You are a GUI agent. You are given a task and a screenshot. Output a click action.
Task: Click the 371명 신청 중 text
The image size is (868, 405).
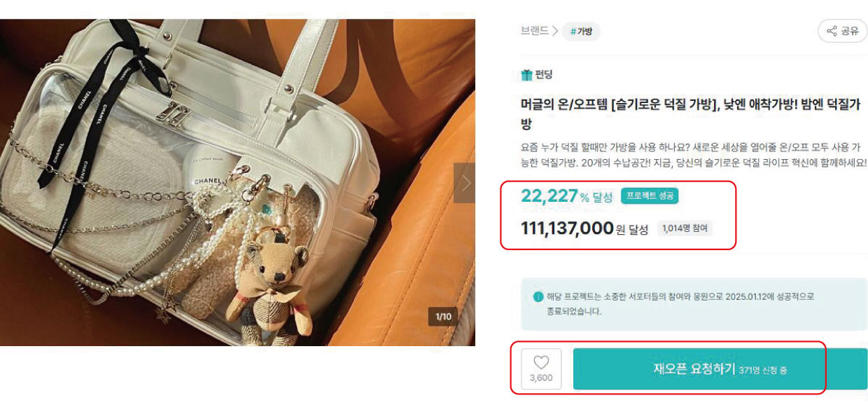(x=762, y=370)
